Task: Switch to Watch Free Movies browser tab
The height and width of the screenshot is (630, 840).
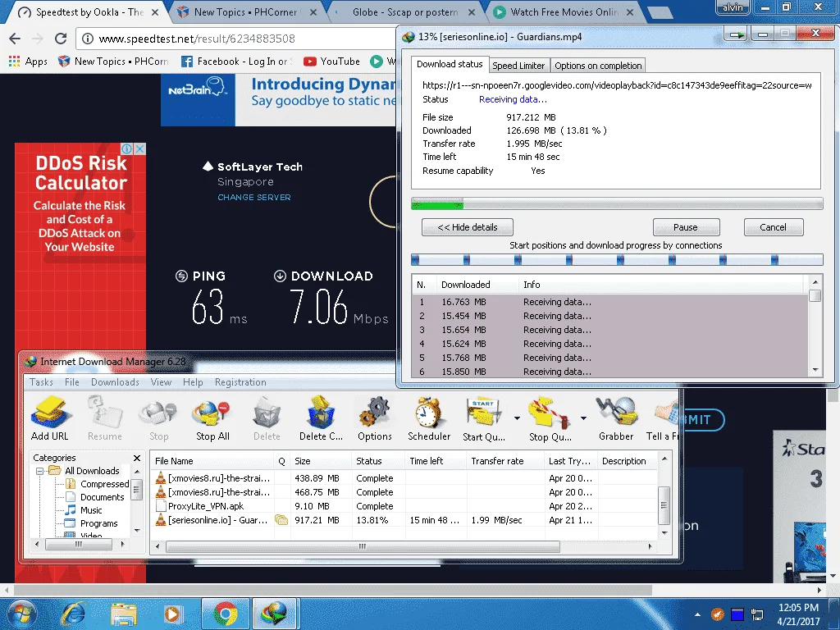Action: click(563, 11)
